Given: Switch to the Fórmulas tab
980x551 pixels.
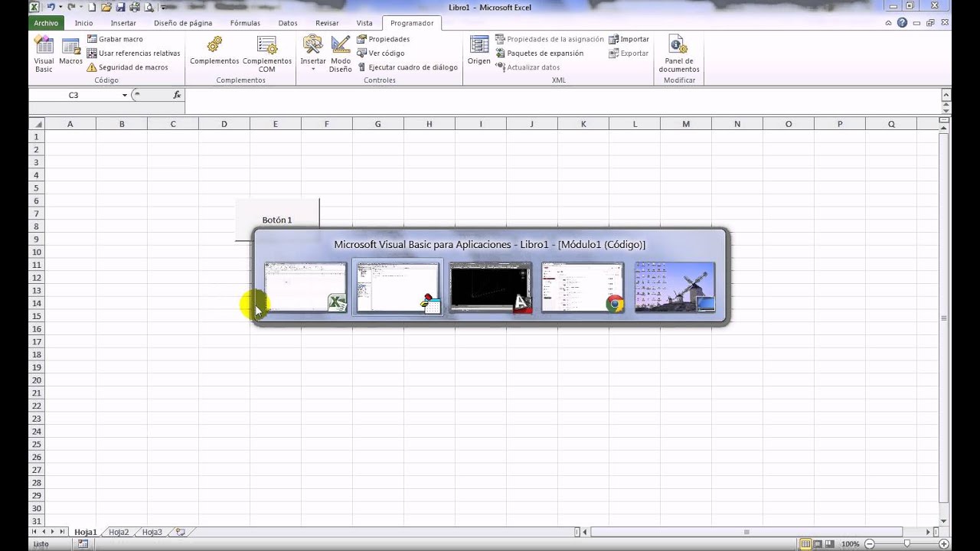Looking at the screenshot, I should pos(245,23).
